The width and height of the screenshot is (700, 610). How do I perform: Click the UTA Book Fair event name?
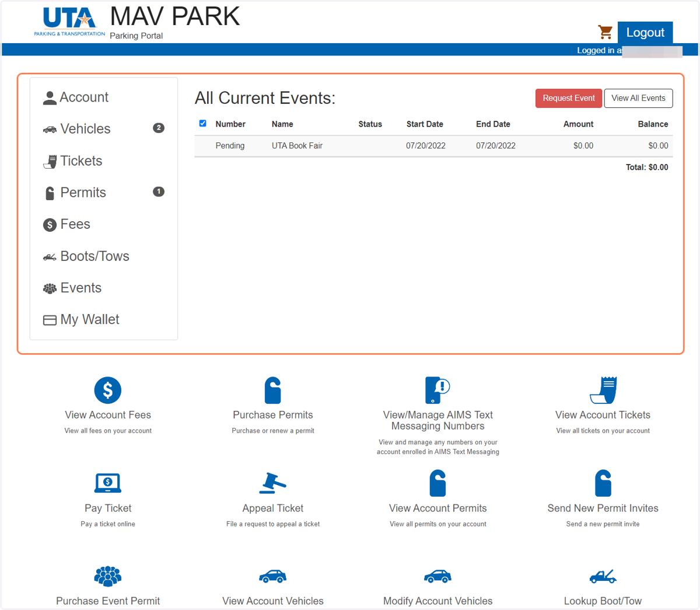[297, 146]
